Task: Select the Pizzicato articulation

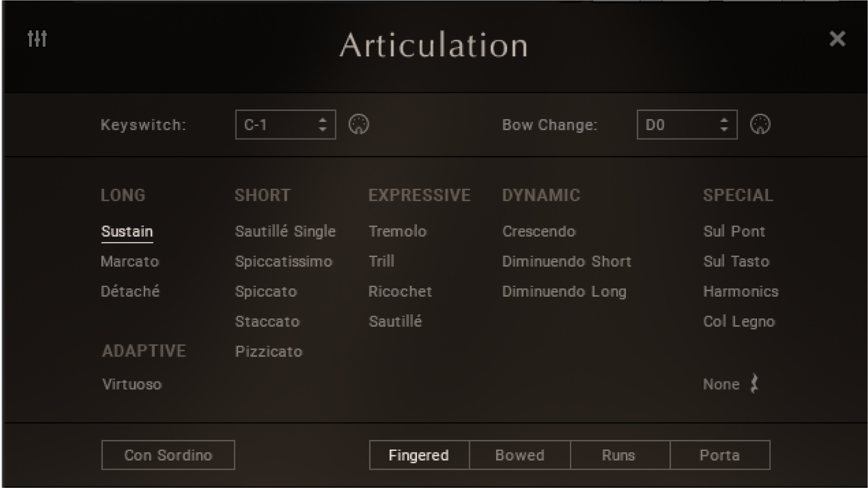Action: click(x=268, y=351)
